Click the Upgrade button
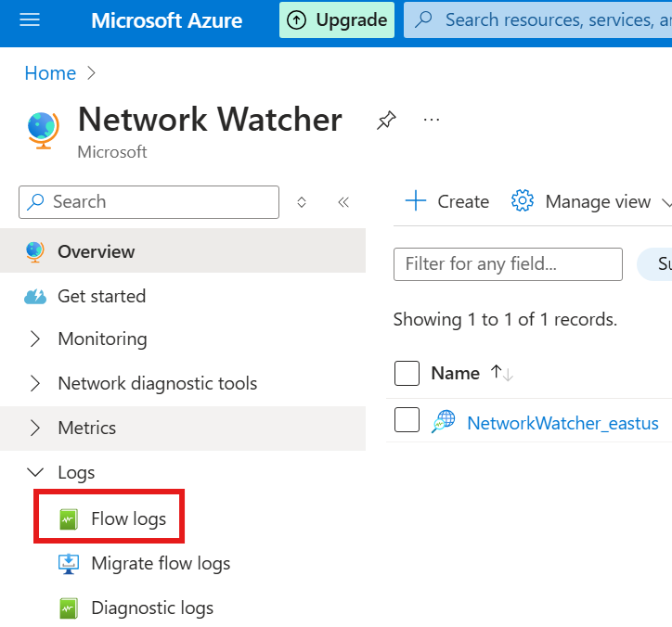This screenshot has width=672, height=627. tap(337, 20)
